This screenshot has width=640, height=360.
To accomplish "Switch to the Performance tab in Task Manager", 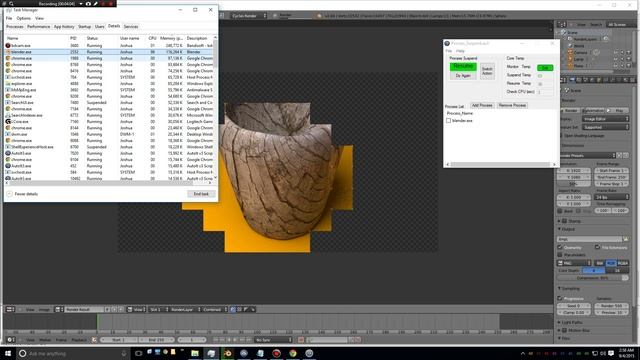I will [x=38, y=27].
